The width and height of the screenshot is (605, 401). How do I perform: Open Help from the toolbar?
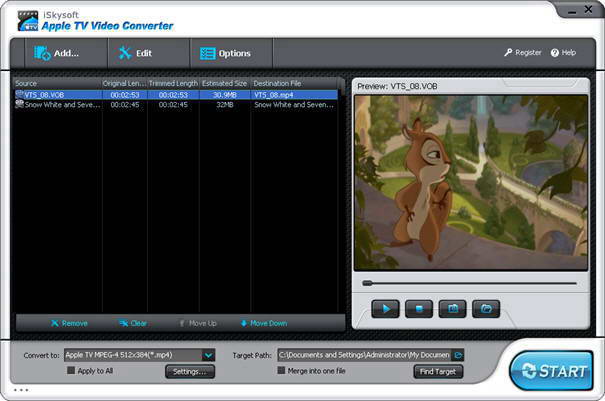pos(563,52)
